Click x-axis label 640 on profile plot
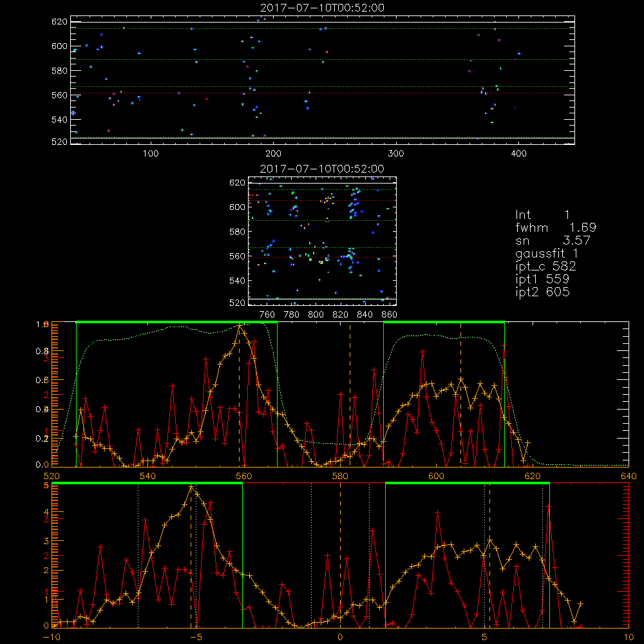Image resolution: width=644 pixels, height=644 pixels. point(629,476)
